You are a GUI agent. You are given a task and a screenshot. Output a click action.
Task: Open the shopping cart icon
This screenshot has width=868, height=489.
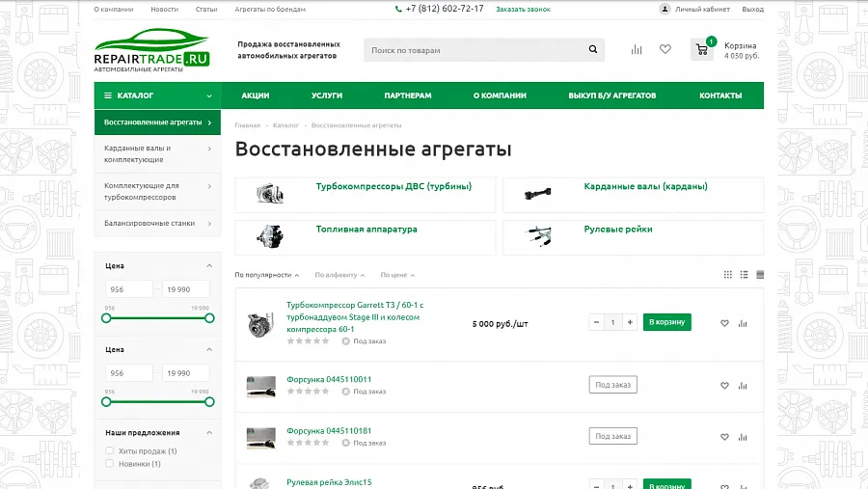pyautogui.click(x=702, y=50)
